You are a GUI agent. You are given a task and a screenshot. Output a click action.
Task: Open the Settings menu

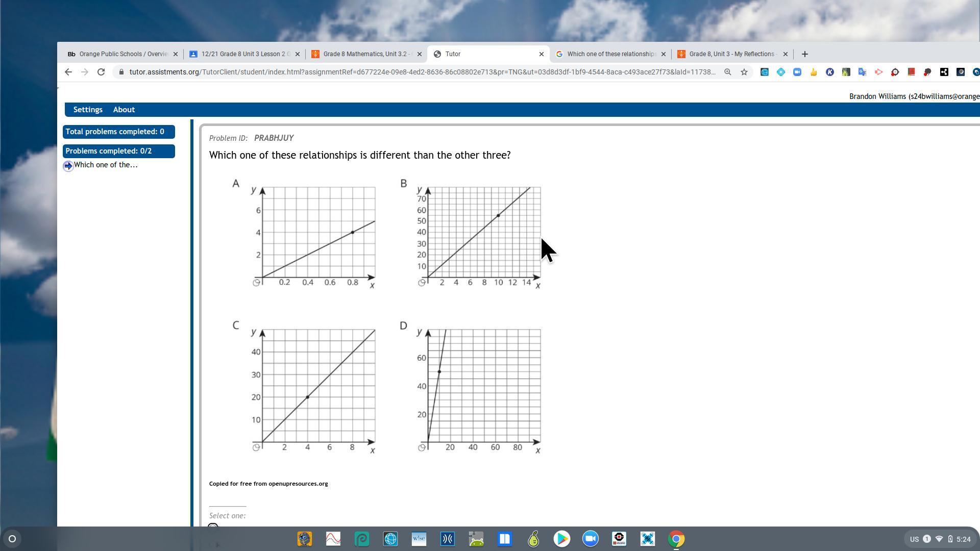click(88, 110)
